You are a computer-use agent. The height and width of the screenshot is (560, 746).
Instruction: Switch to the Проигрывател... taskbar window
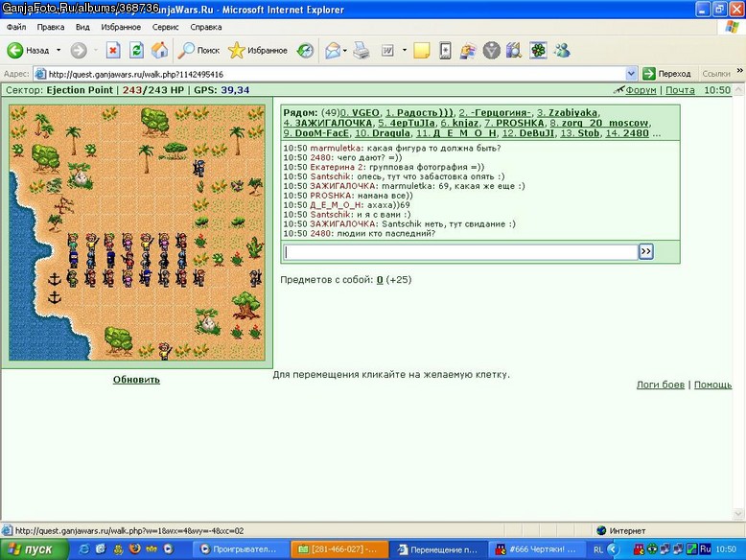click(242, 549)
